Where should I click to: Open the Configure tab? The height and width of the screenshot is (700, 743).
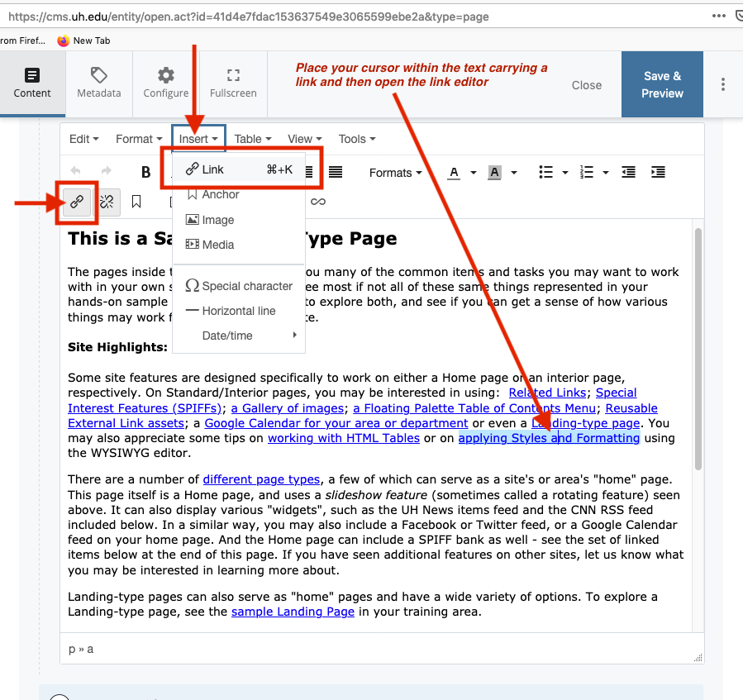[166, 83]
